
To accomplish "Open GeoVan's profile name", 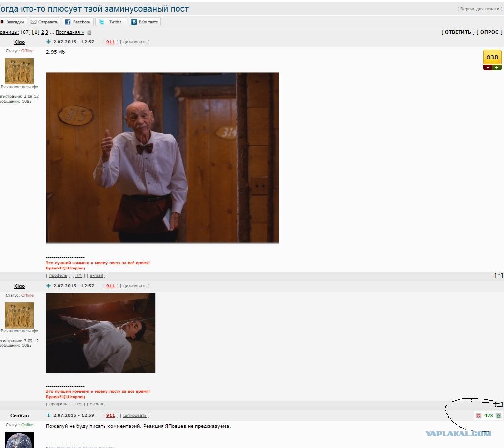I will click(x=19, y=416).
